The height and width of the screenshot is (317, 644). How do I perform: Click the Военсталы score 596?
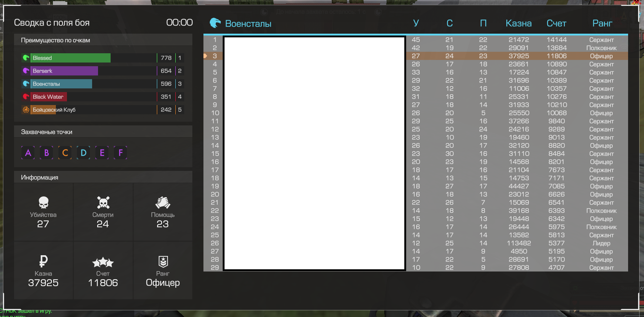pyautogui.click(x=166, y=84)
